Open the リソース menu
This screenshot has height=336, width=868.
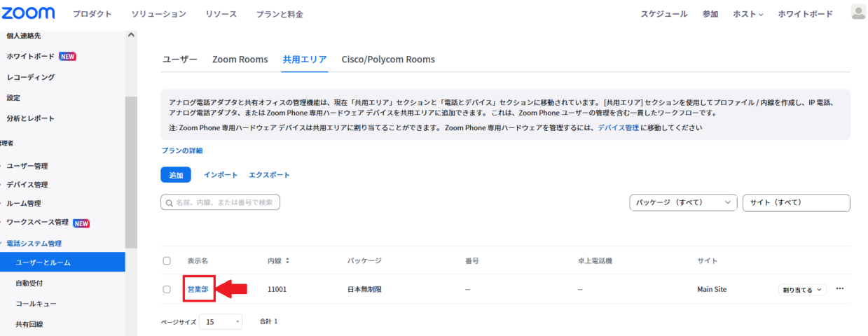coord(221,14)
